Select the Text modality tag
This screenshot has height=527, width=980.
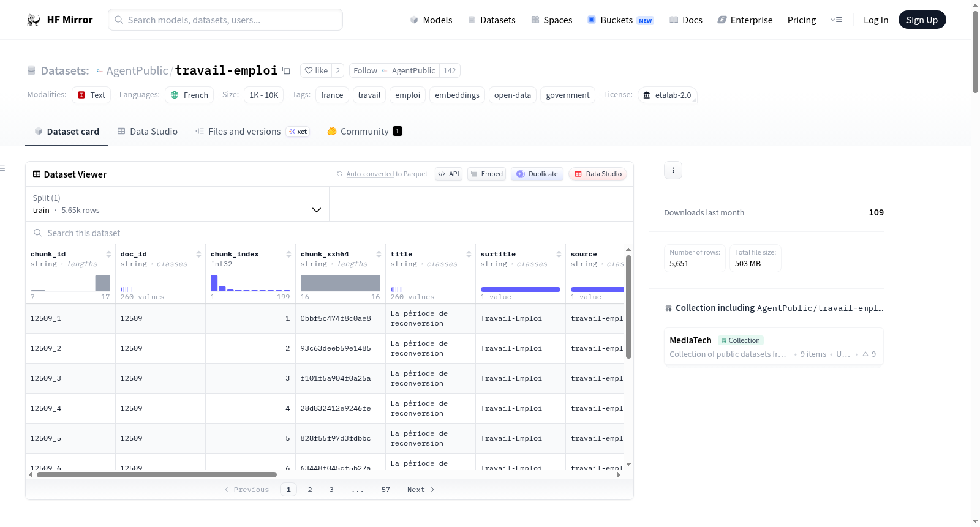coord(91,95)
